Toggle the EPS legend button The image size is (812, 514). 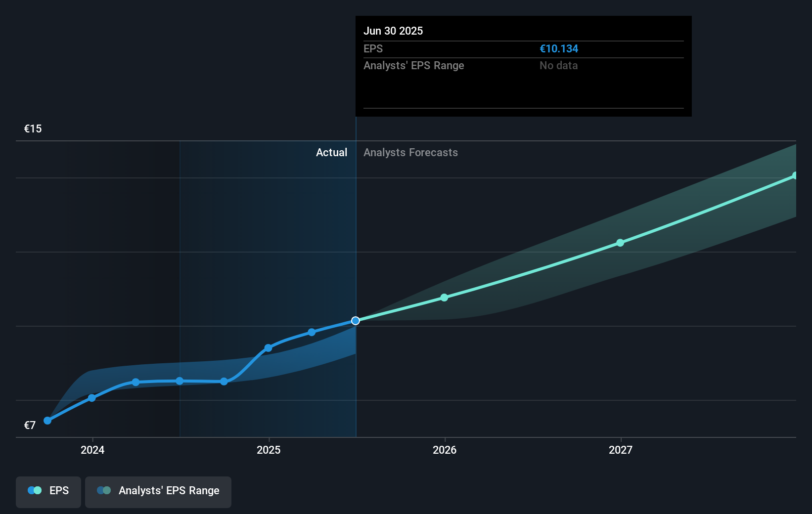[x=48, y=492]
